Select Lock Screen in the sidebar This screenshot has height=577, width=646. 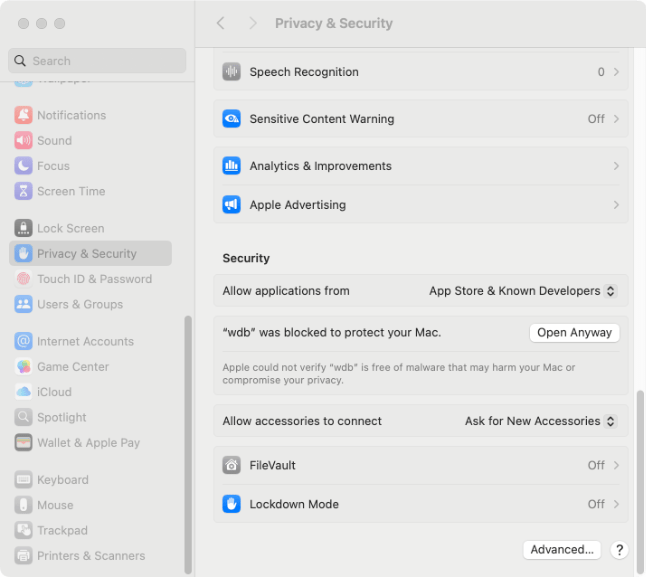[x=70, y=228]
